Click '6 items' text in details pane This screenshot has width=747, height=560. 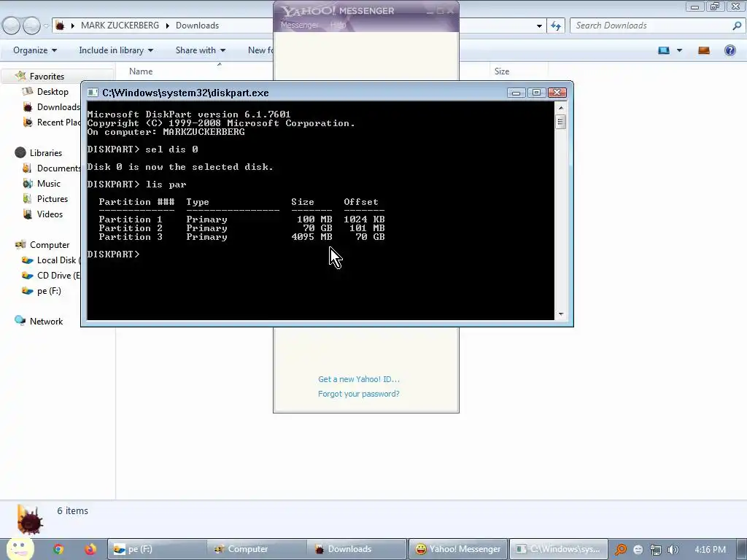point(72,511)
